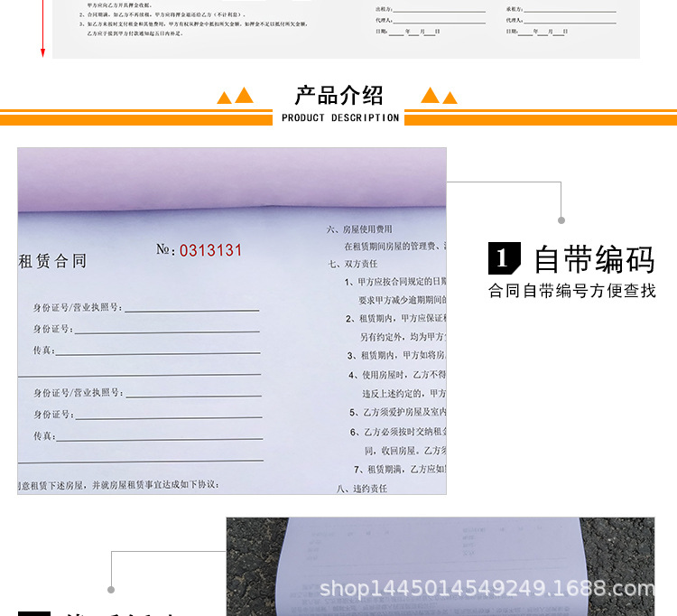Click the red contract number 0313131
This screenshot has width=677, height=616.
[210, 250]
